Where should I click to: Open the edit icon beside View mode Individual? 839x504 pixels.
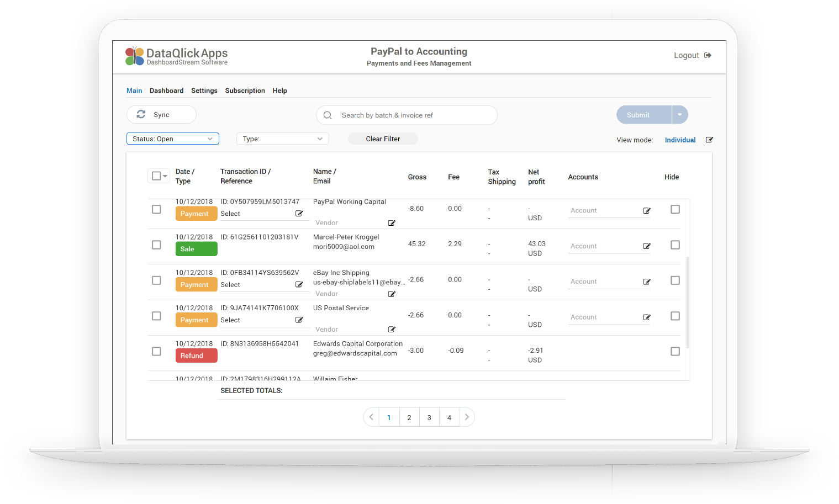709,140
